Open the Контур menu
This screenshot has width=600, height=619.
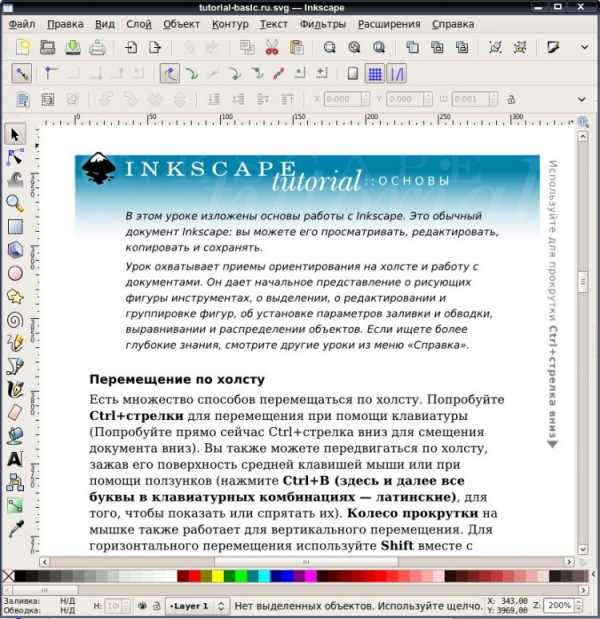[x=230, y=24]
